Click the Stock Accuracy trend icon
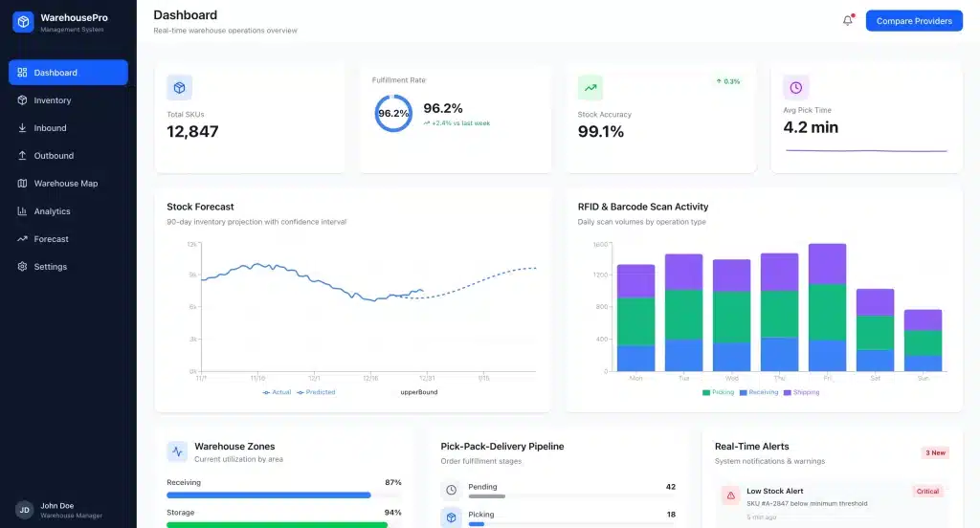The width and height of the screenshot is (980, 528). point(590,88)
